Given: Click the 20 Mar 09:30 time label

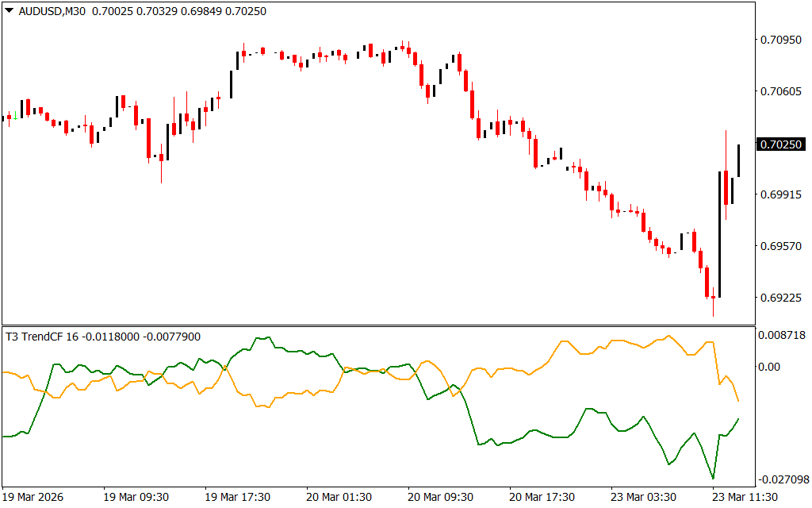Looking at the screenshot, I should [x=441, y=497].
